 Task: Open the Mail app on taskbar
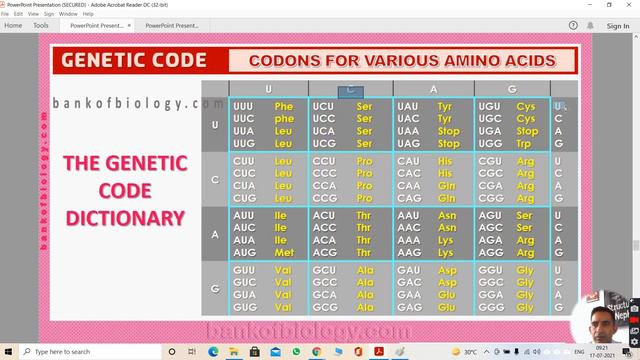click(x=276, y=351)
